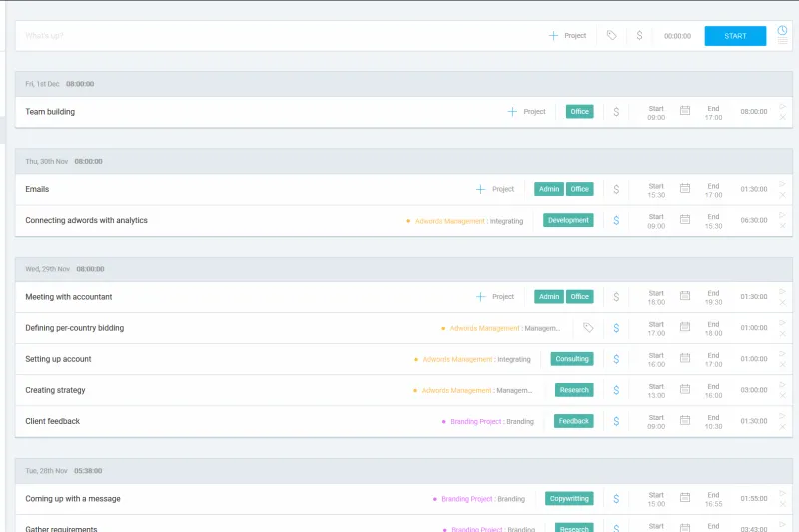
Task: Open calendar for Team building entry
Action: click(x=685, y=111)
